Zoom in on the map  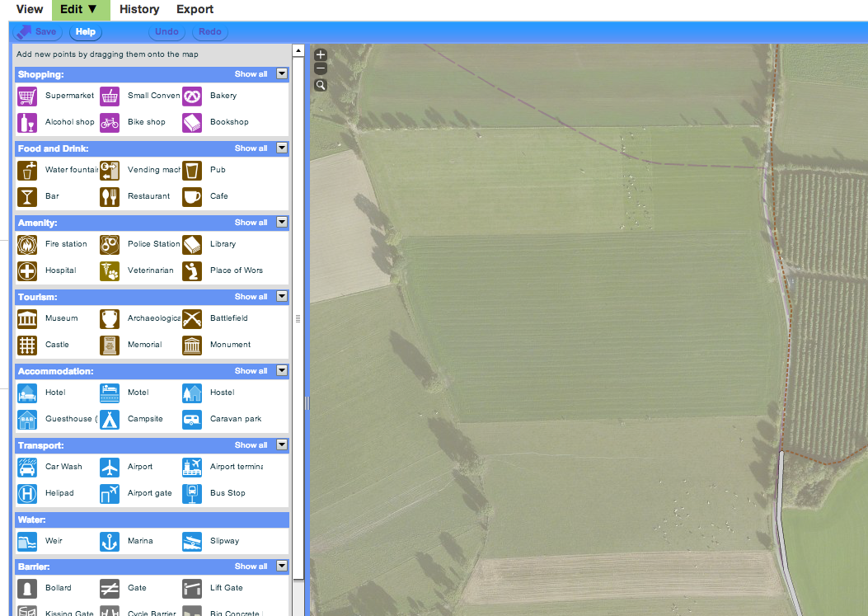[321, 55]
